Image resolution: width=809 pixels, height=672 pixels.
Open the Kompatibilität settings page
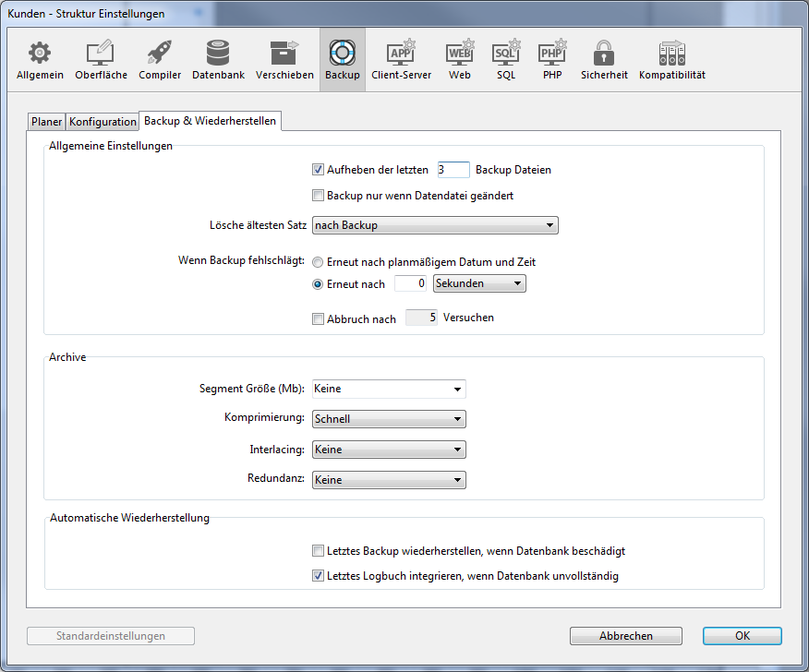point(671,60)
